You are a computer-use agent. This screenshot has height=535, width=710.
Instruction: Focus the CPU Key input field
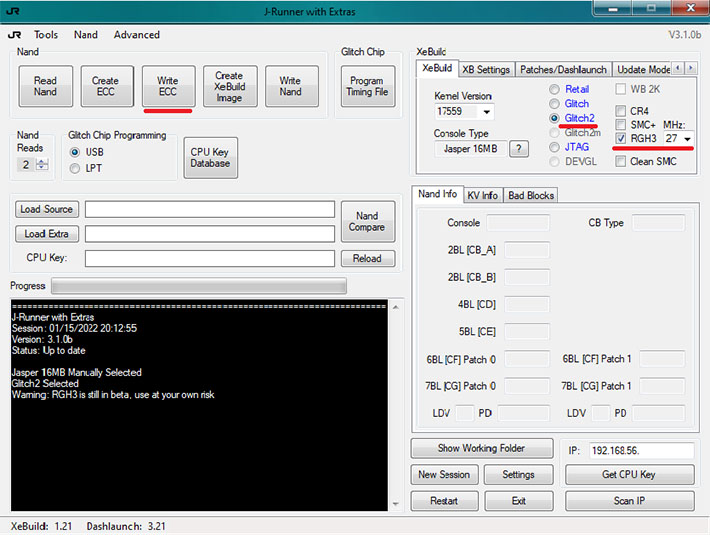tap(210, 258)
